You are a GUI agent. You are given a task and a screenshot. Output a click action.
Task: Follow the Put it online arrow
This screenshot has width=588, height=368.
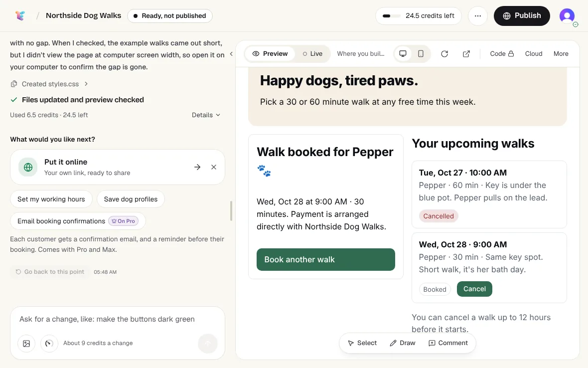(197, 167)
